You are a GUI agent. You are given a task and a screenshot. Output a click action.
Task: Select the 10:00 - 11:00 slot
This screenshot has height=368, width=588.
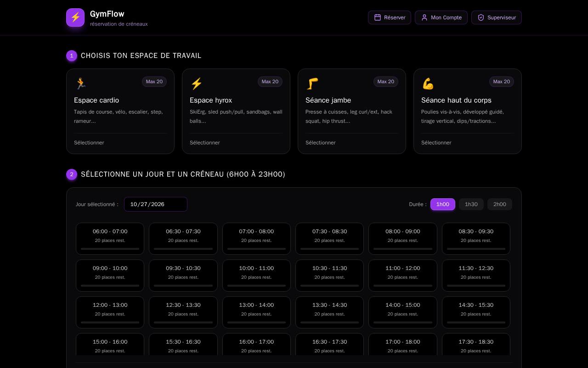pyautogui.click(x=256, y=276)
